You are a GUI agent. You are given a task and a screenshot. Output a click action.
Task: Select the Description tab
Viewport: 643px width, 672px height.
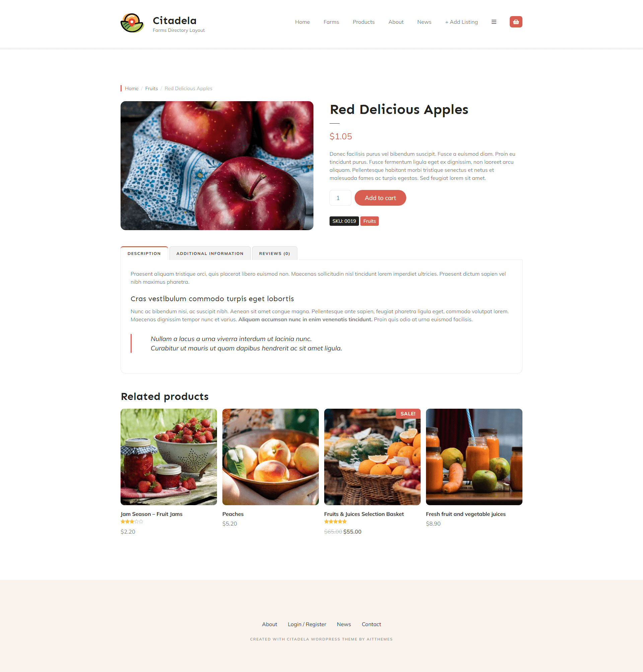tap(144, 253)
